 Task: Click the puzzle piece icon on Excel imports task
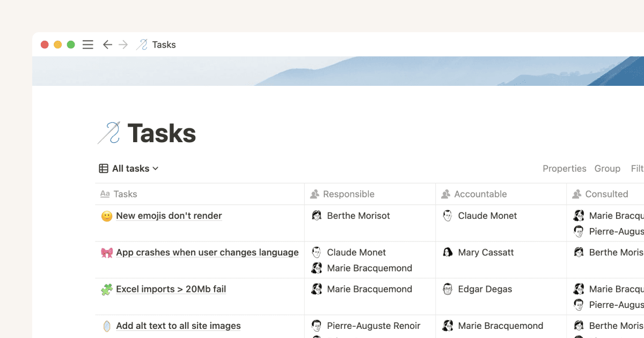(x=107, y=290)
